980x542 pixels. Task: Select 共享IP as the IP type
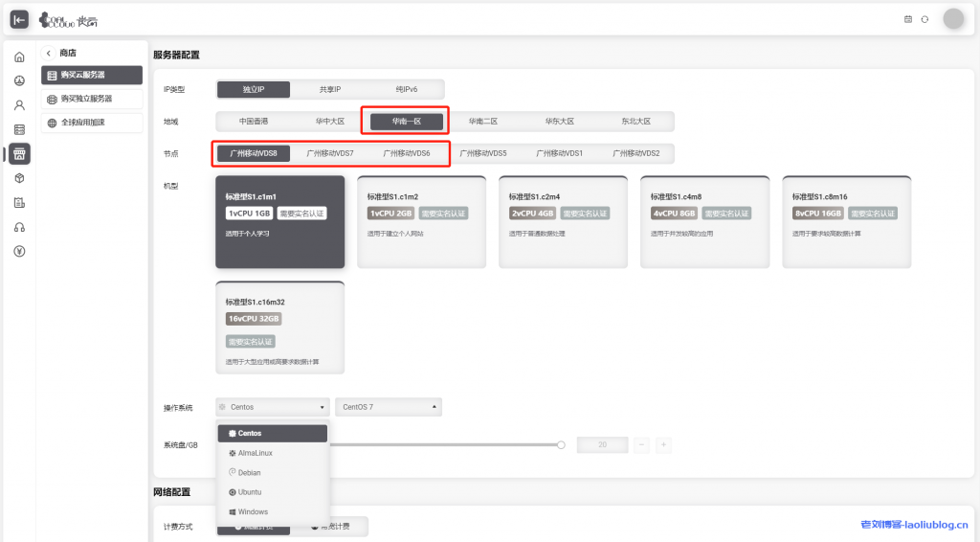pyautogui.click(x=330, y=89)
